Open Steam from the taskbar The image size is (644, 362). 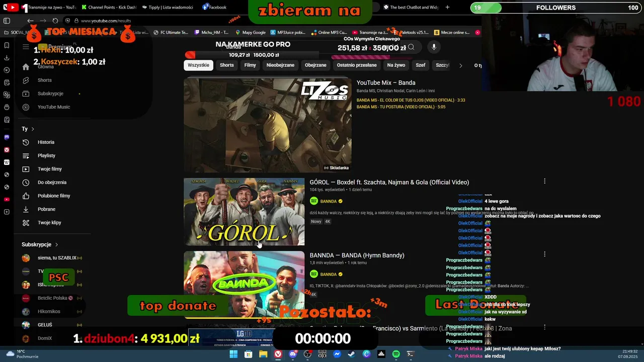point(352,354)
